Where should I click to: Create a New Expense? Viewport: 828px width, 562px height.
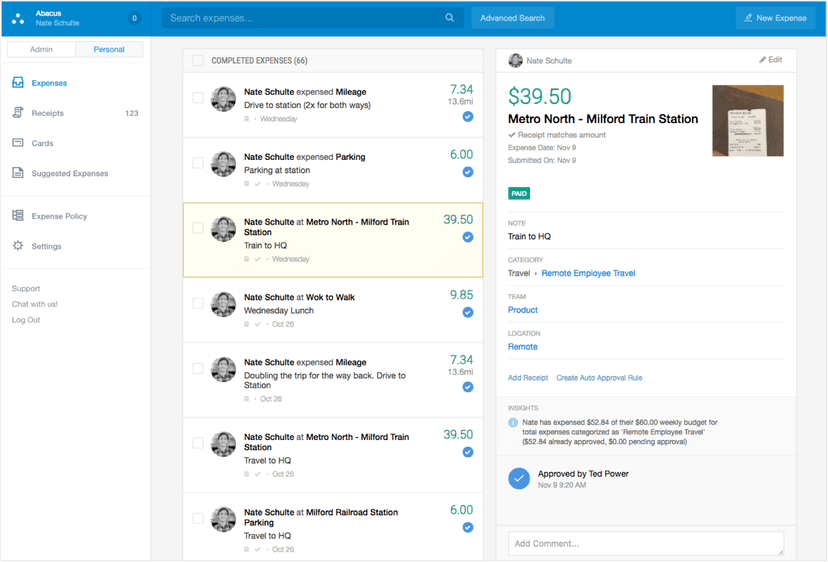click(x=775, y=18)
